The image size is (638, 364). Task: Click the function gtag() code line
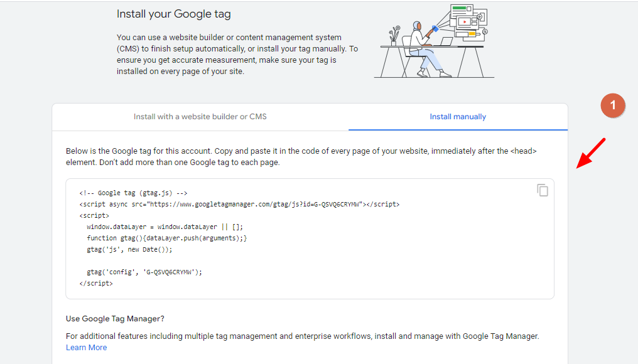167,238
